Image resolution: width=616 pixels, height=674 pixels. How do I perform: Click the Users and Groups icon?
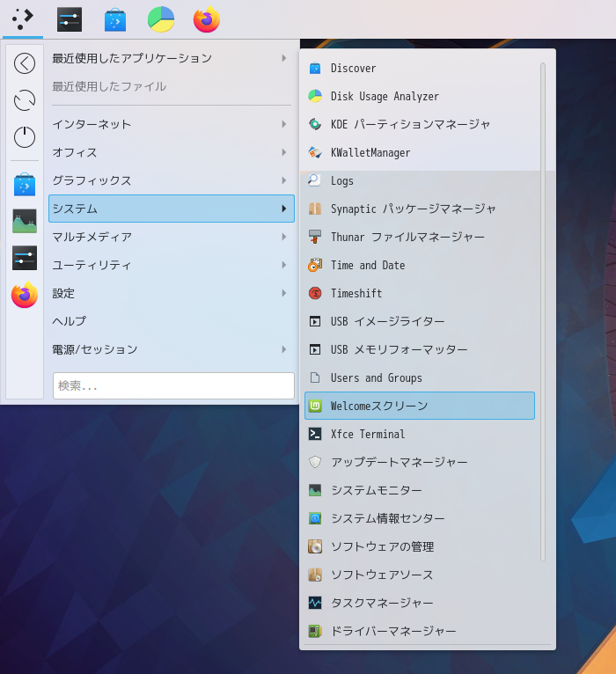coord(315,377)
